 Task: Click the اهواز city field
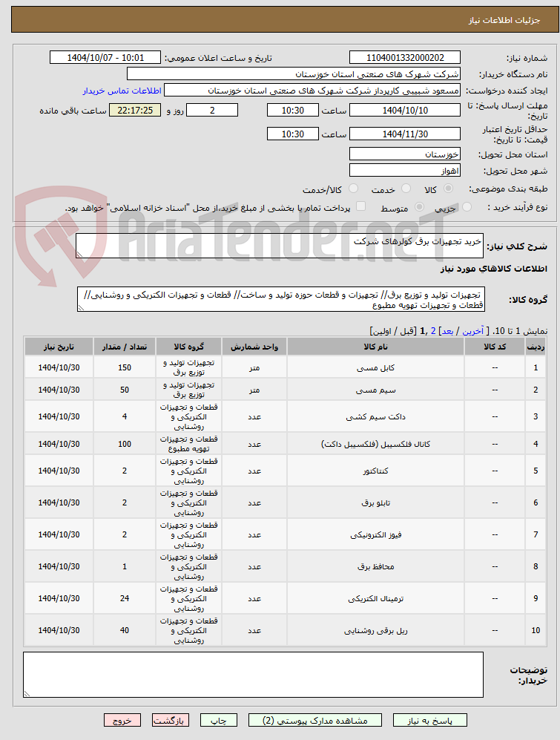pyautogui.click(x=405, y=171)
